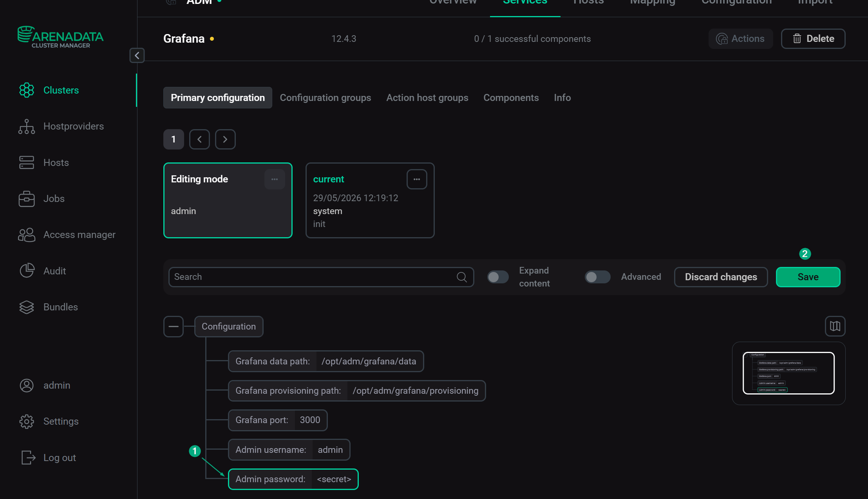Image resolution: width=868 pixels, height=499 pixels.
Task: Open the Bundles page link
Action: pos(61,307)
